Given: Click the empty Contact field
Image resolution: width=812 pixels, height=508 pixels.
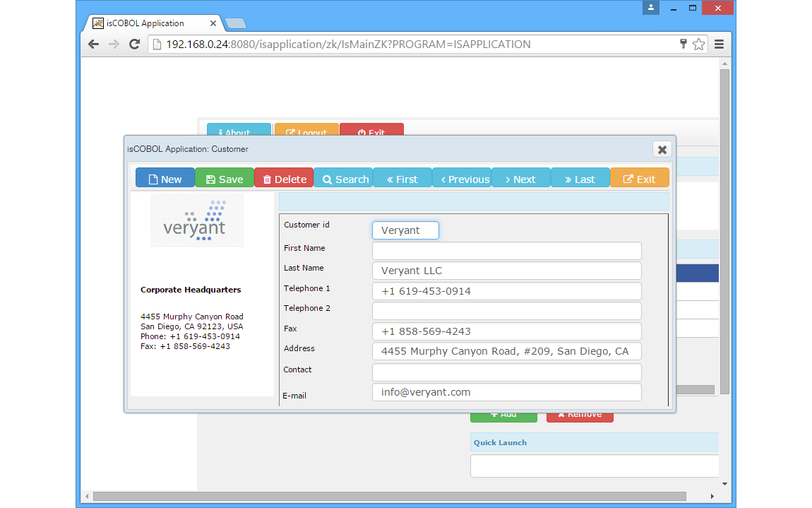Looking at the screenshot, I should pos(506,372).
